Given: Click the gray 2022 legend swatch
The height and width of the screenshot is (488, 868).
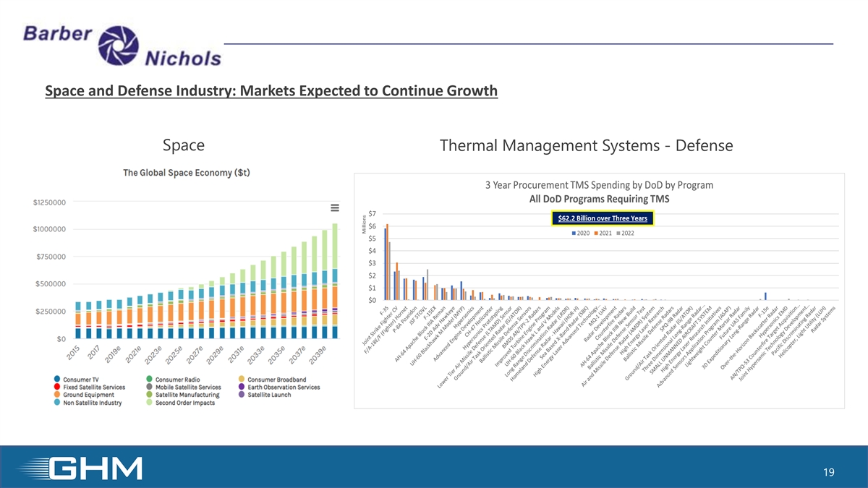Looking at the screenshot, I should [617, 234].
